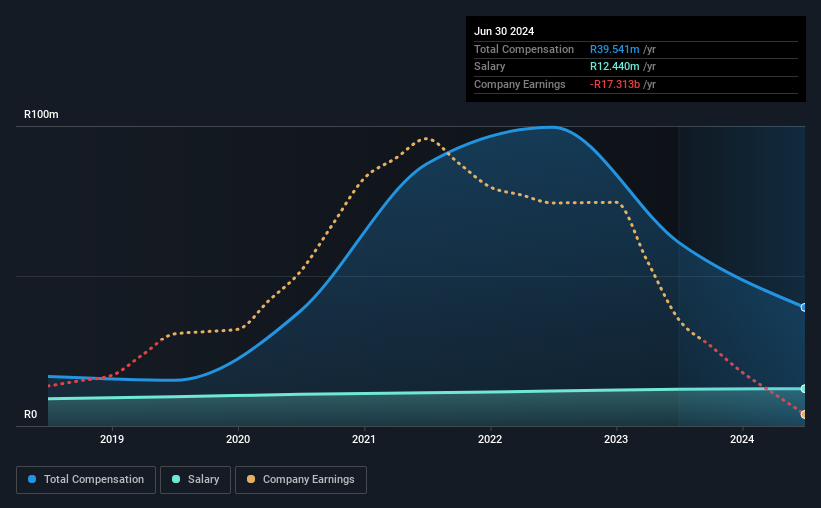The image size is (821, 508).
Task: Click the 2022 x-axis label
Action: 490,439
